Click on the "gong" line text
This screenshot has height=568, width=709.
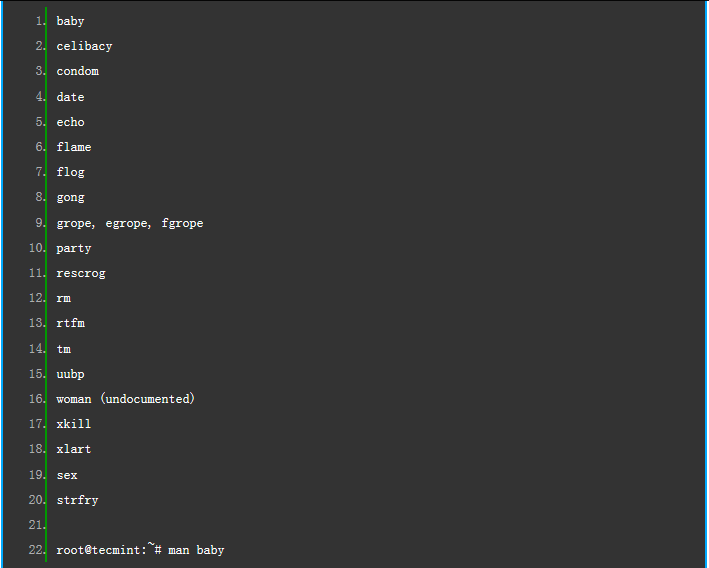coord(70,197)
